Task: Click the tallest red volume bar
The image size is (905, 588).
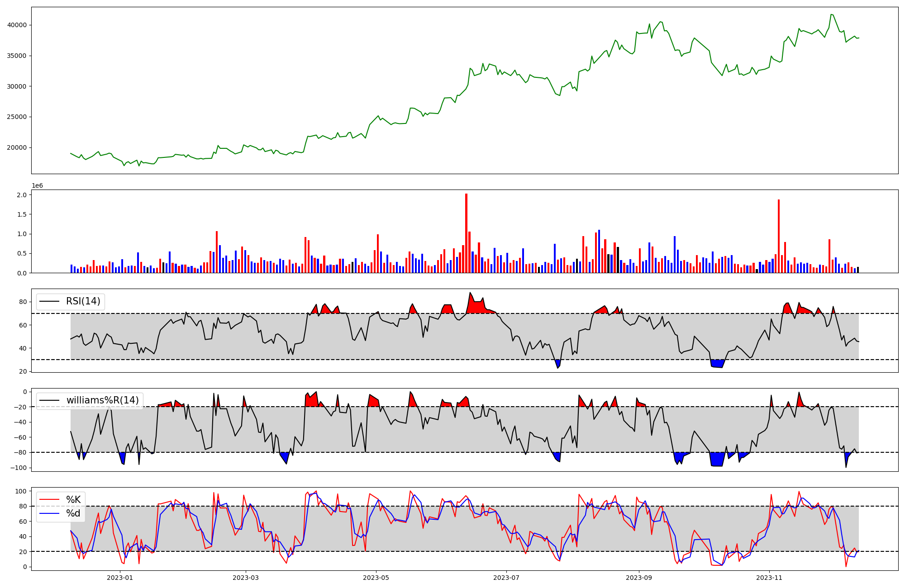Action: (466, 233)
